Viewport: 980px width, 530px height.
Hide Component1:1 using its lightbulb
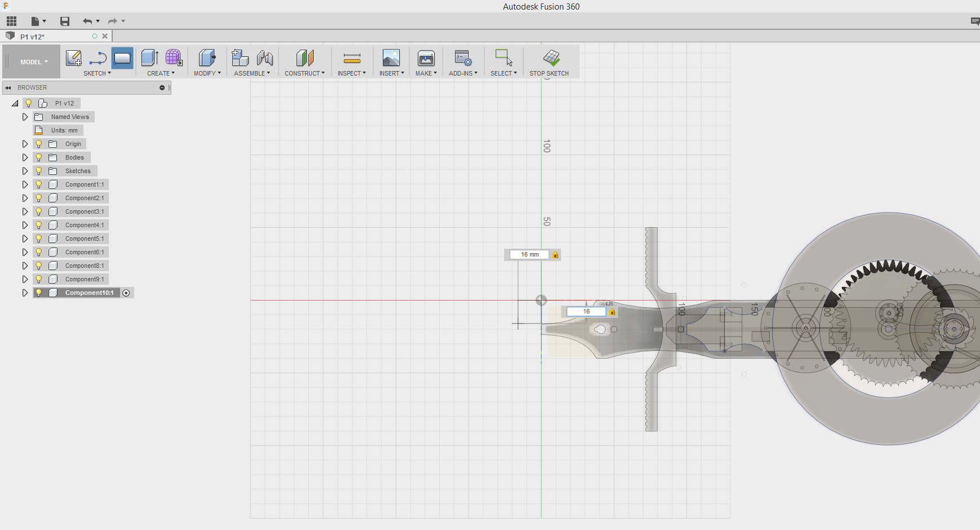click(x=39, y=184)
